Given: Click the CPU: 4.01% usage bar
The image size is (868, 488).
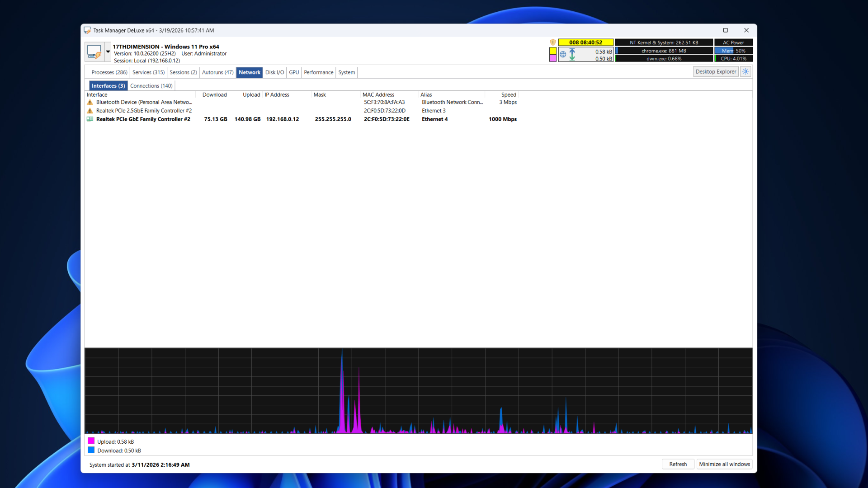Looking at the screenshot, I should [x=733, y=58].
